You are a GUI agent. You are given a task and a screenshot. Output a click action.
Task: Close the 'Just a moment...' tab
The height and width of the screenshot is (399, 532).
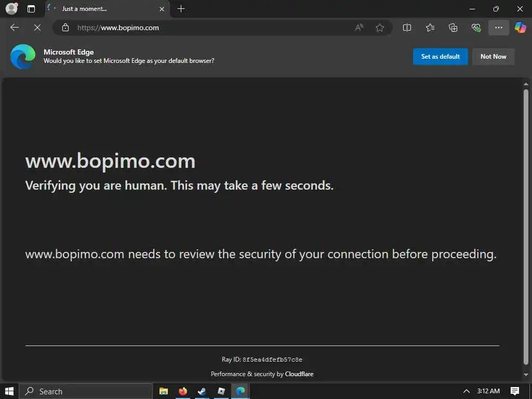coord(162,9)
